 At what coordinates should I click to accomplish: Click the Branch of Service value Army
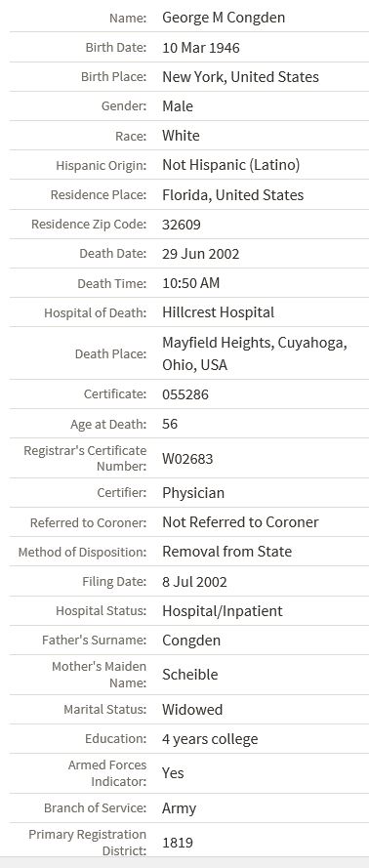180,808
